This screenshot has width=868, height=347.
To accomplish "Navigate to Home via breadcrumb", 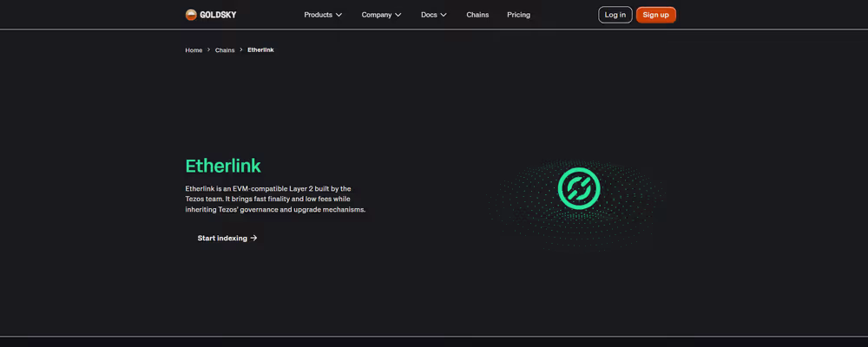I will [x=194, y=50].
